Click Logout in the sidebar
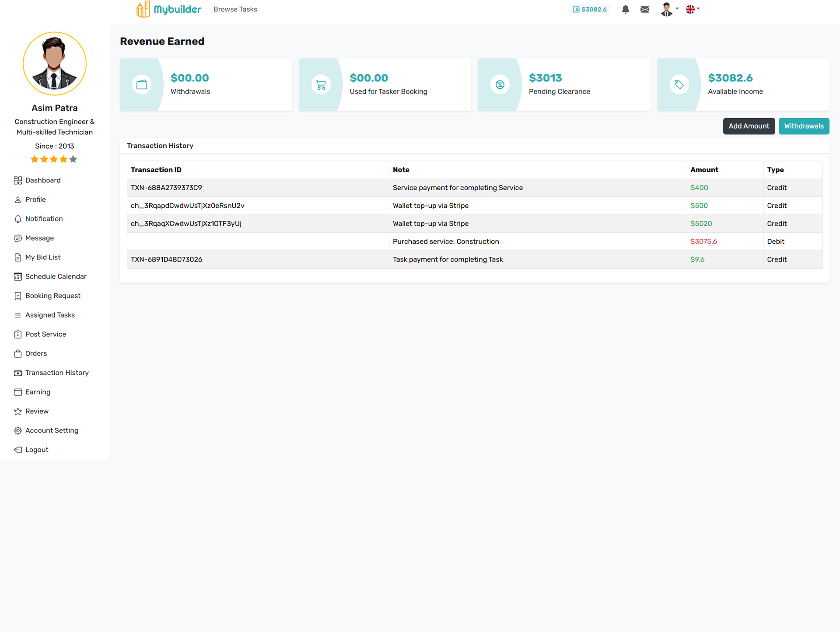Screen dimensions: 840x632 coord(37,450)
